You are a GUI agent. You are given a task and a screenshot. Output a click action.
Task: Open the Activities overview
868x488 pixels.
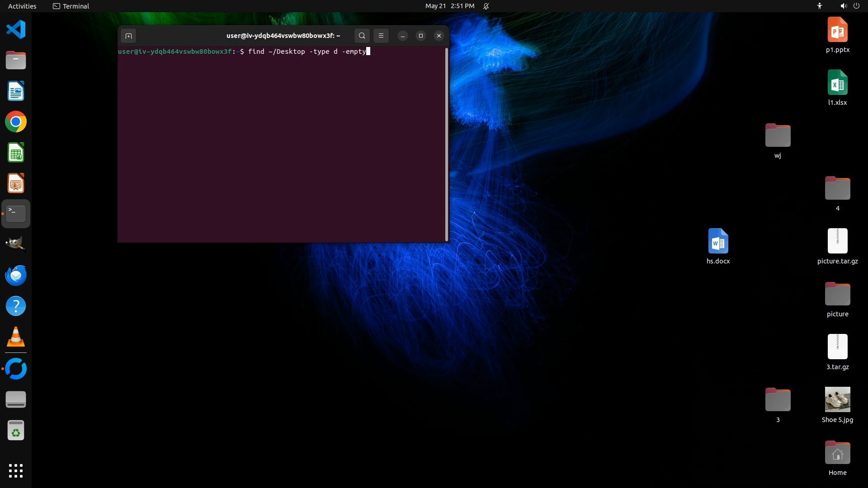point(22,6)
